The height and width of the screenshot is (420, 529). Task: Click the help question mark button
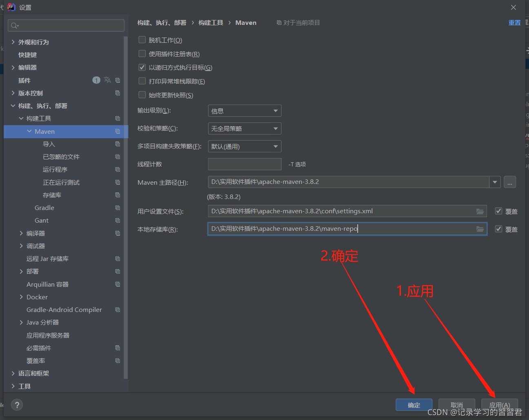[x=17, y=405]
